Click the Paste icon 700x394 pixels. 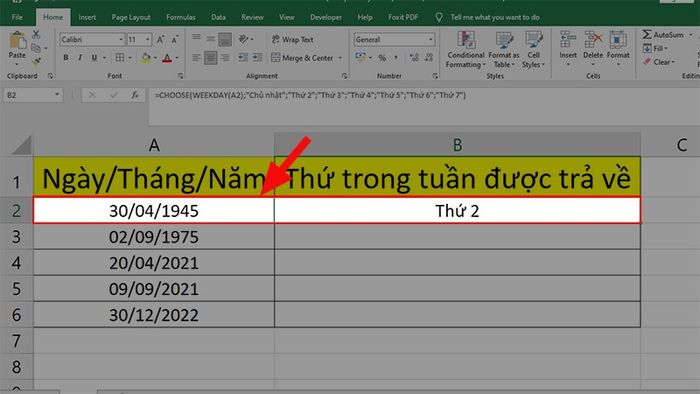tap(17, 41)
